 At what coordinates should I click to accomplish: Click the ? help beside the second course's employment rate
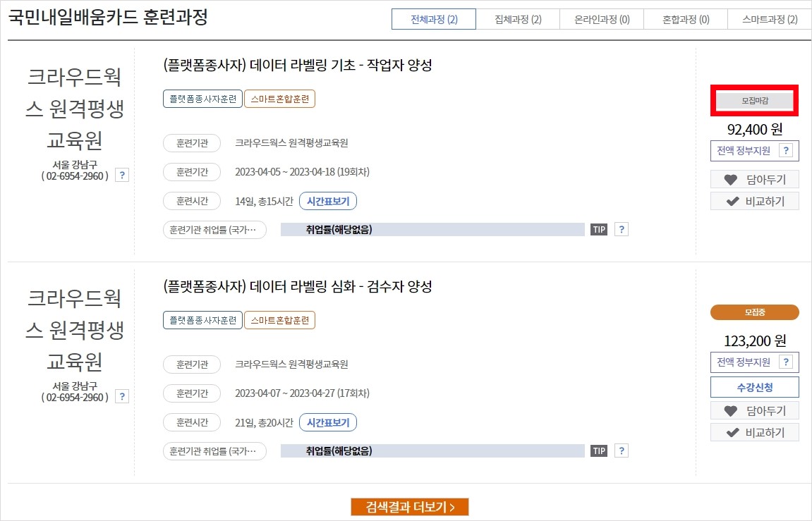point(621,450)
